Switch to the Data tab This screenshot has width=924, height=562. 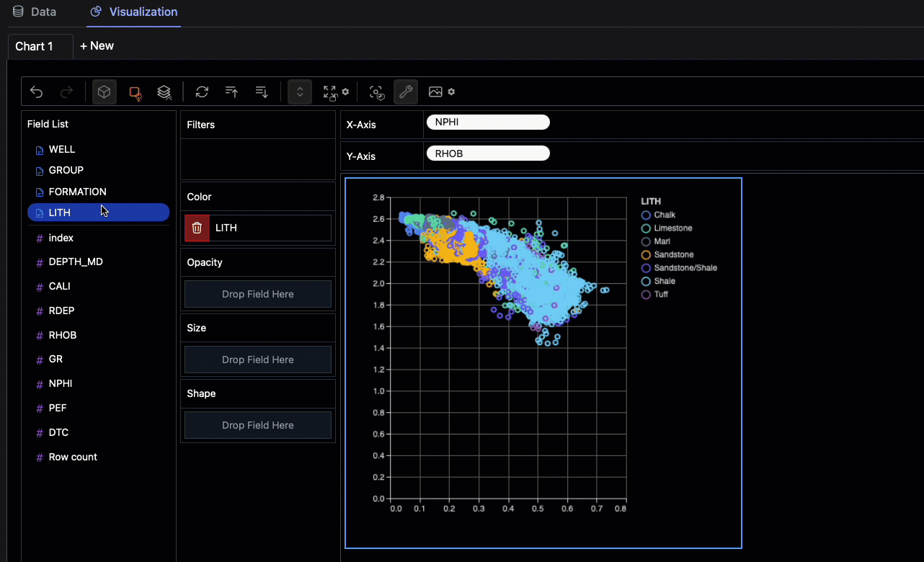pos(35,12)
